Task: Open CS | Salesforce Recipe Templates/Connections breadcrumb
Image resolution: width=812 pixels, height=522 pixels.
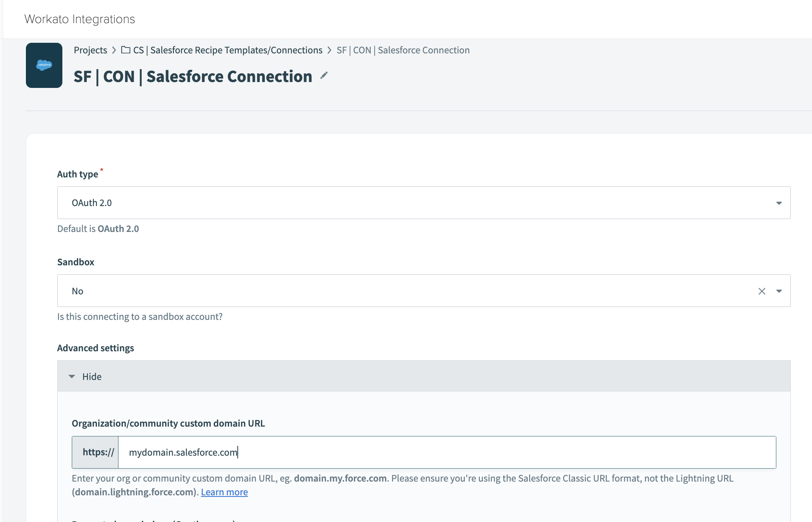Action: point(228,50)
